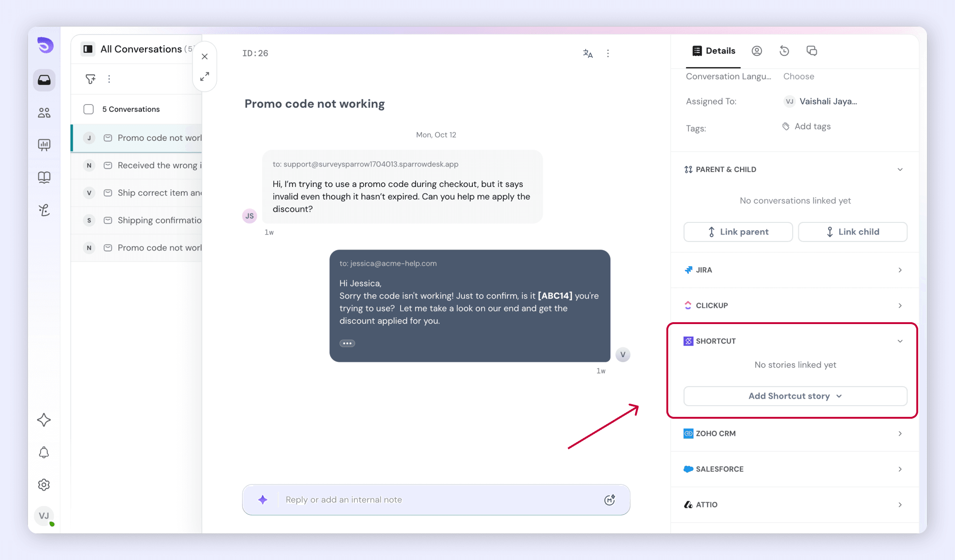This screenshot has height=560, width=955.
Task: Open the Knowledge base book icon
Action: tap(44, 177)
